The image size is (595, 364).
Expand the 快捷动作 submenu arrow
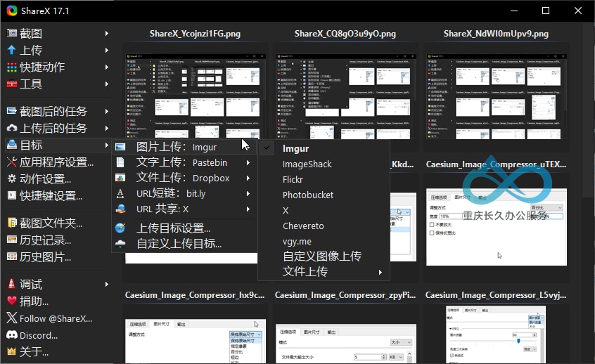107,67
